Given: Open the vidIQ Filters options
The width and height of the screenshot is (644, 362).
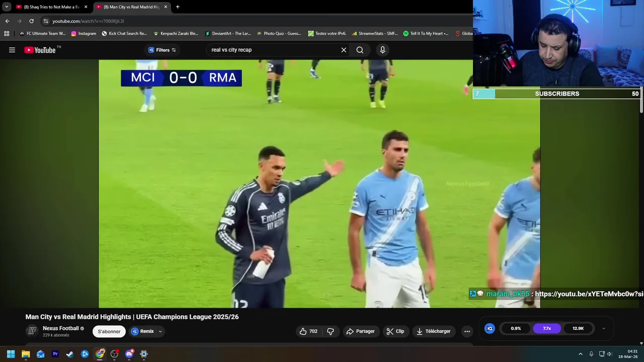Looking at the screenshot, I should coord(162,50).
